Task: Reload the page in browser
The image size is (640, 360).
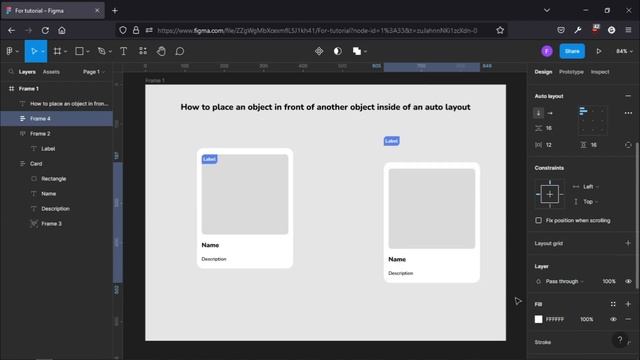Action: coord(45,30)
